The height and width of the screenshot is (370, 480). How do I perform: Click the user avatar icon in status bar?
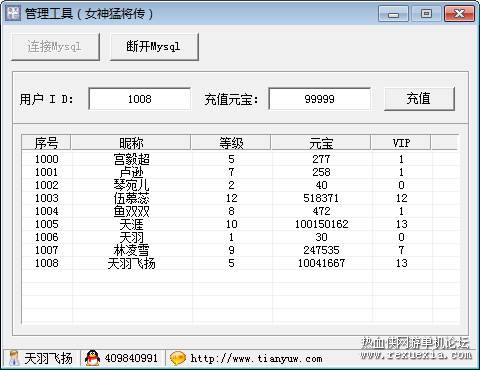(14, 358)
